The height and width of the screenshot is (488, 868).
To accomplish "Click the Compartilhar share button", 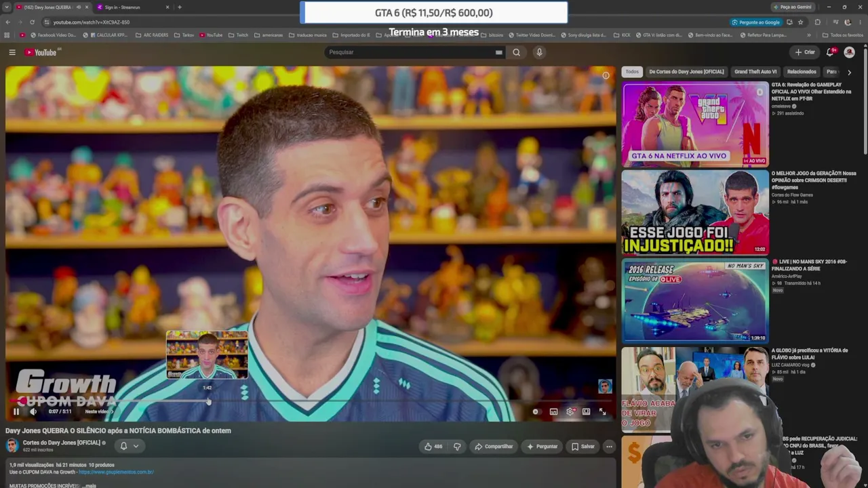I will tap(494, 446).
